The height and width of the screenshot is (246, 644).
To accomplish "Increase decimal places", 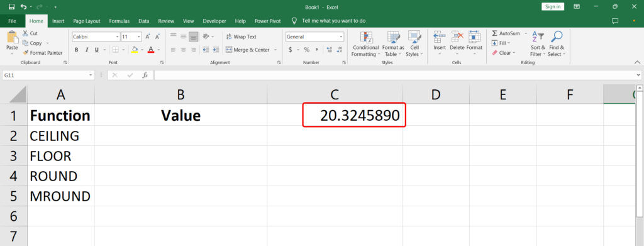I will pos(329,50).
